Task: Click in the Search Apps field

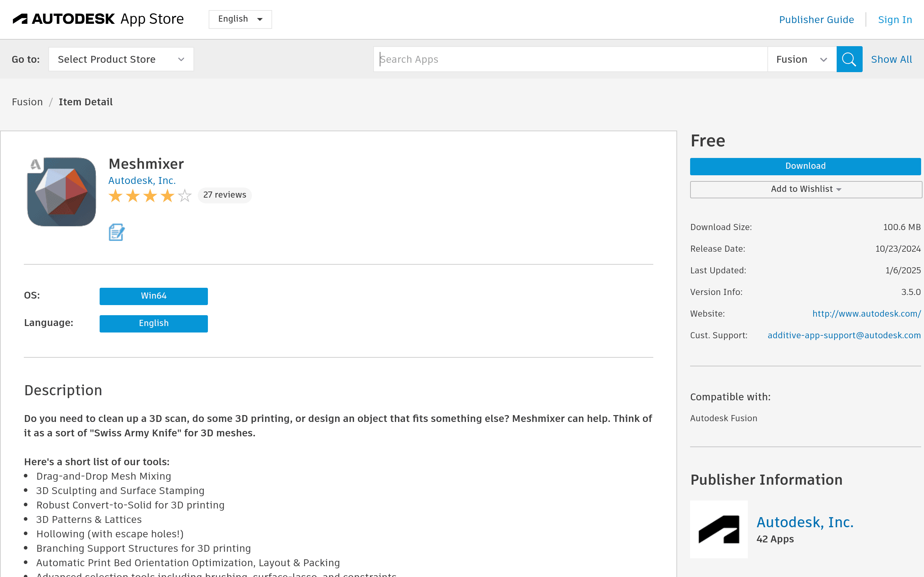Action: (570, 59)
